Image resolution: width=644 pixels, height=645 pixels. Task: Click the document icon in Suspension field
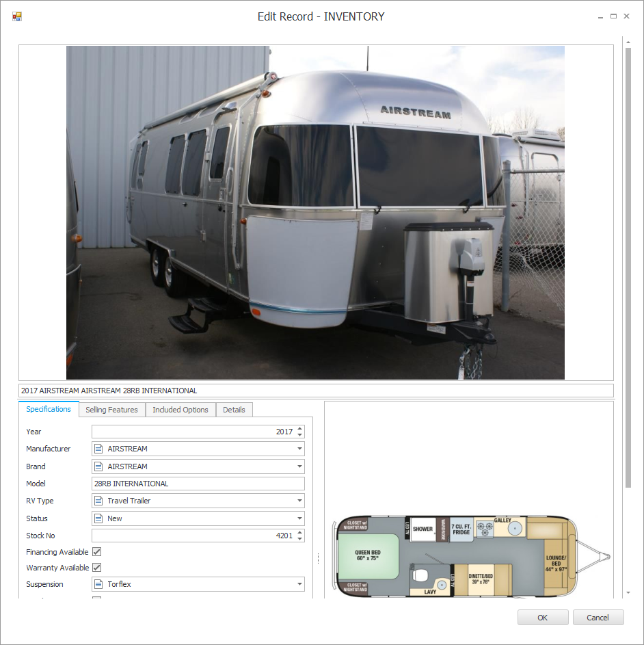(x=98, y=584)
